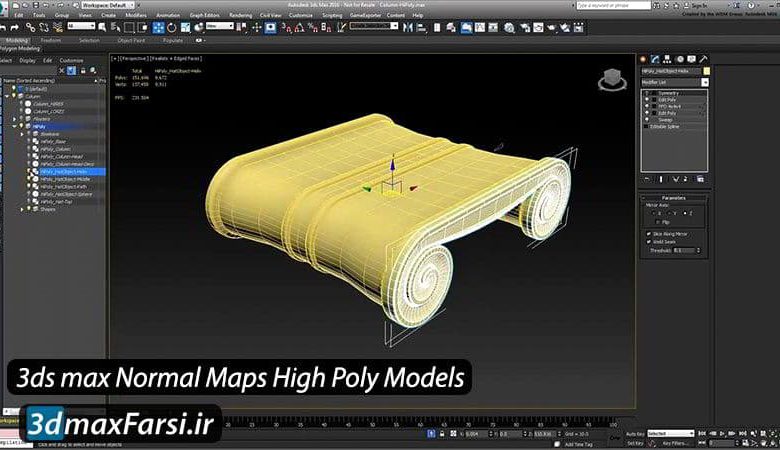
Task: Toggle FFD 4x4x4 modifier lightbulb
Action: tap(647, 106)
